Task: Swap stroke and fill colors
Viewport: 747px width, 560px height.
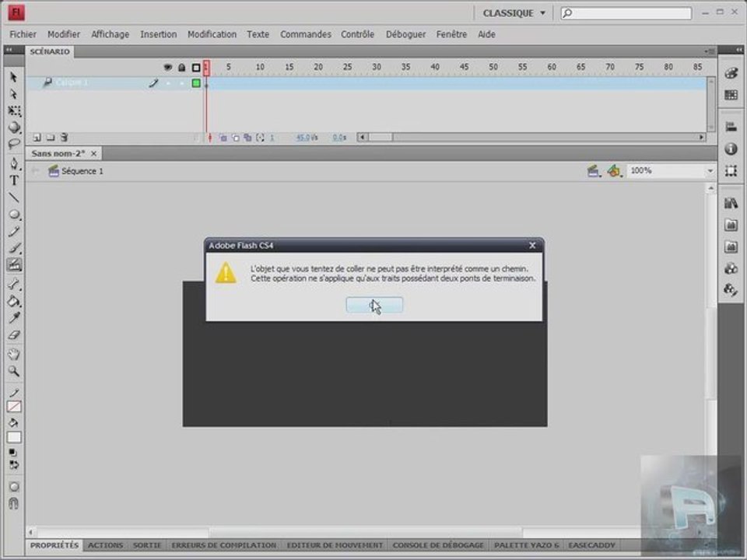Action: pos(14,465)
